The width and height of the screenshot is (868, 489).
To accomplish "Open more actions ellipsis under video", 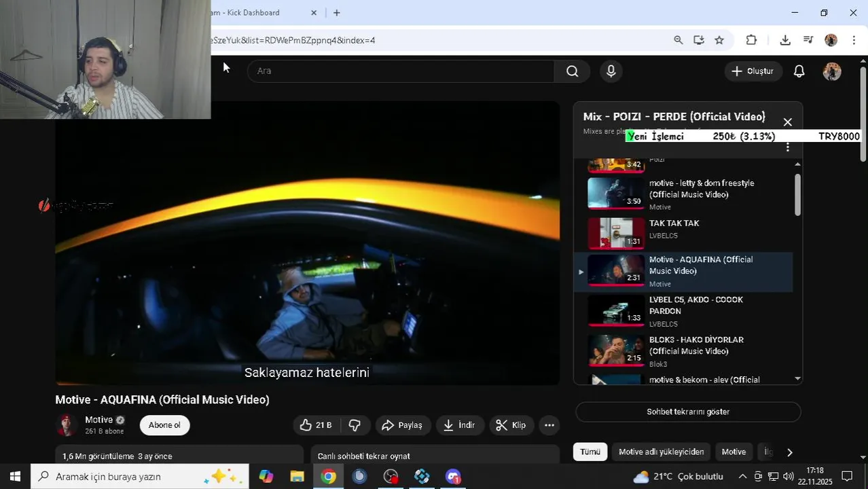I will (x=549, y=425).
